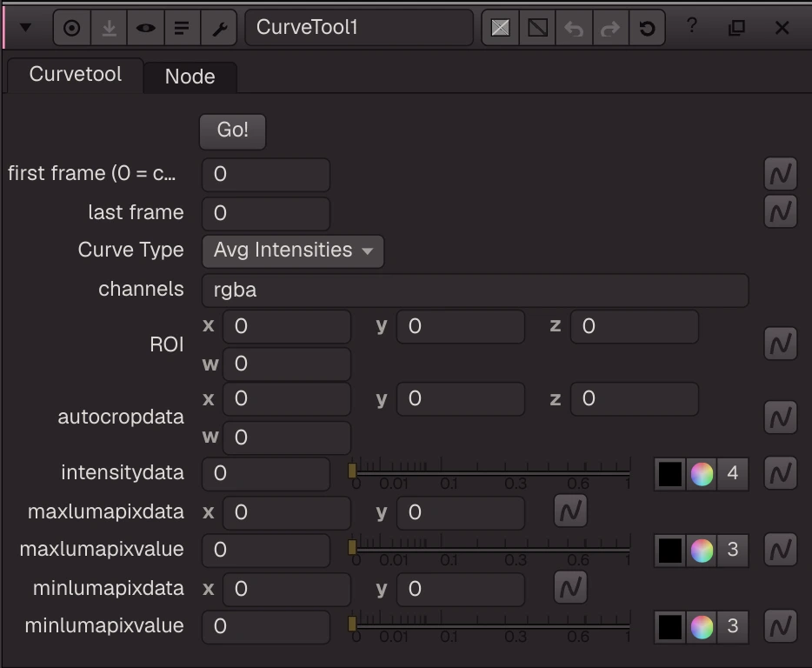Screen dimensions: 812x668
Task: Open help with the question mark icon
Action: click(692, 25)
